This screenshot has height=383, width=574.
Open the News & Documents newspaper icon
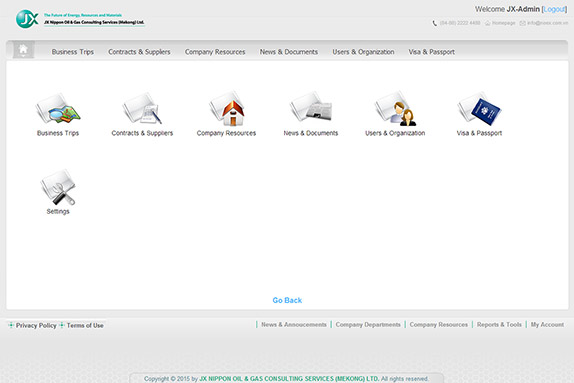311,107
